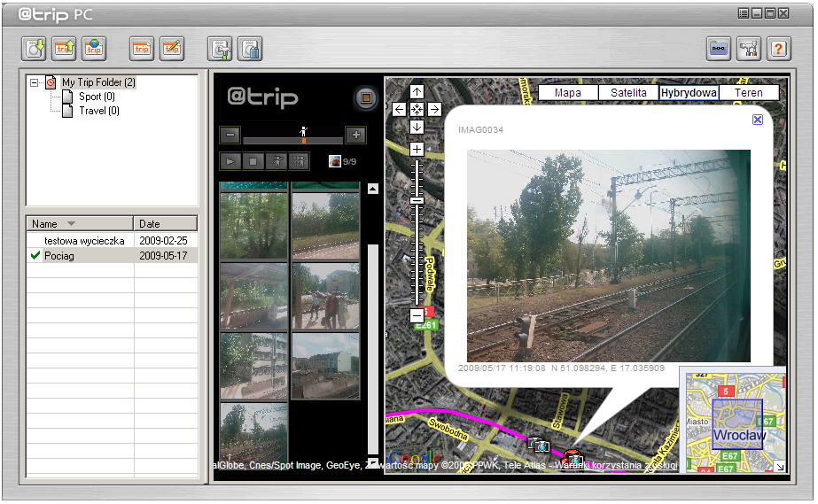This screenshot has height=504, width=818.
Task: Click the edit trip pencil icon
Action: (x=172, y=49)
